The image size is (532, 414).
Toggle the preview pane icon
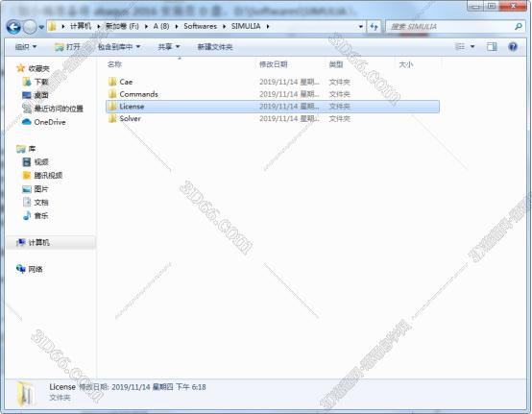point(492,46)
